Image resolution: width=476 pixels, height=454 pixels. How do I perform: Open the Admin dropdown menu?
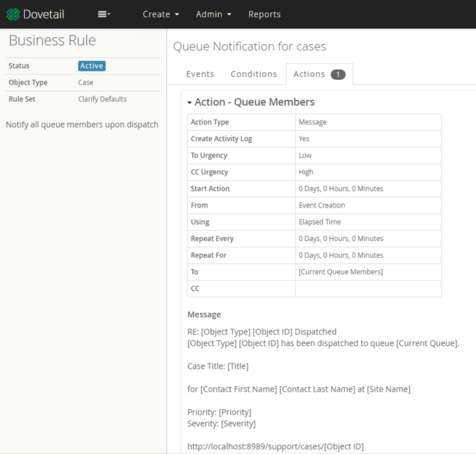click(x=213, y=14)
